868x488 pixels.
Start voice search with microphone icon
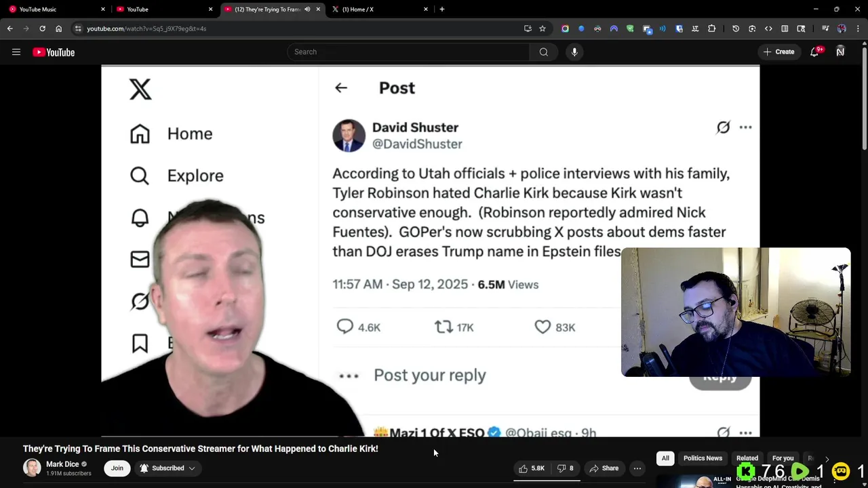574,52
